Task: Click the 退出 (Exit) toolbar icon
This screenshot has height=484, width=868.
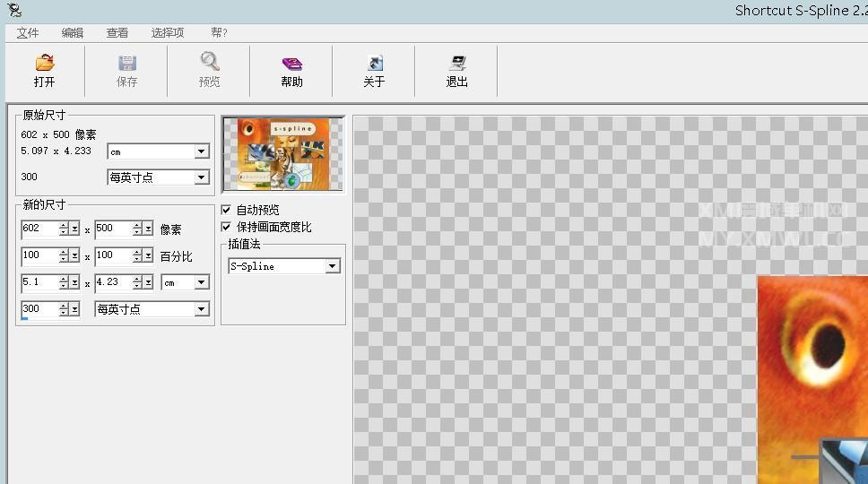Action: 457,64
